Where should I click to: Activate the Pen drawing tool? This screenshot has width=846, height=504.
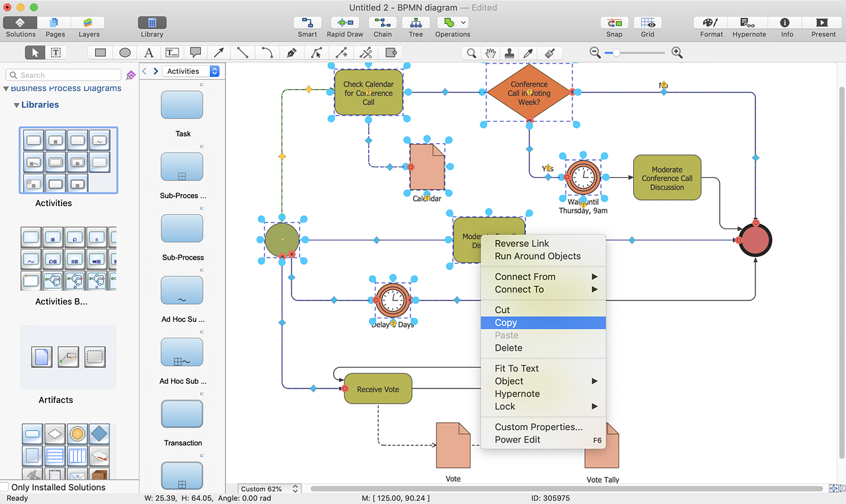291,53
